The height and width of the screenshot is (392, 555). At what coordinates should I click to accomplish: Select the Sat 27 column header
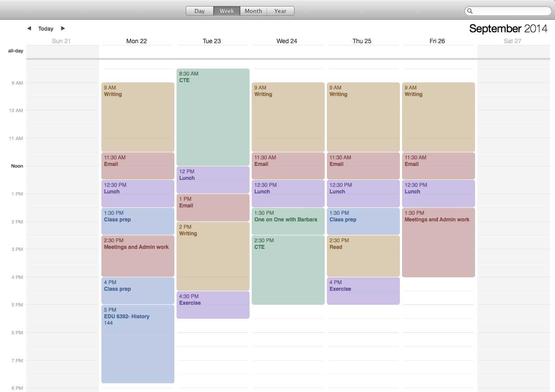pos(513,41)
